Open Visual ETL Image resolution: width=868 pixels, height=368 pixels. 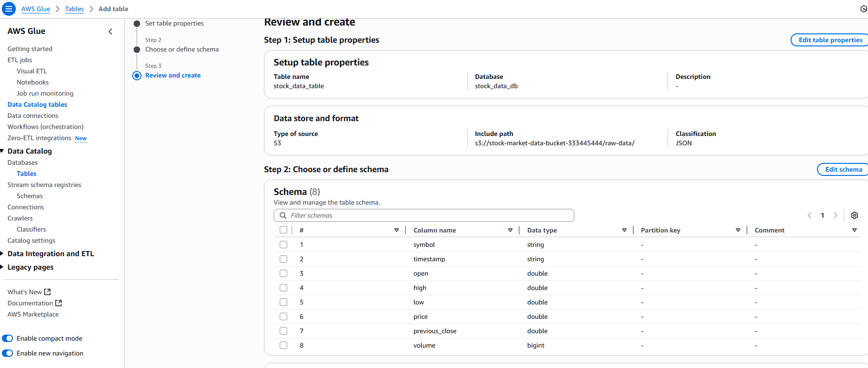tap(32, 71)
